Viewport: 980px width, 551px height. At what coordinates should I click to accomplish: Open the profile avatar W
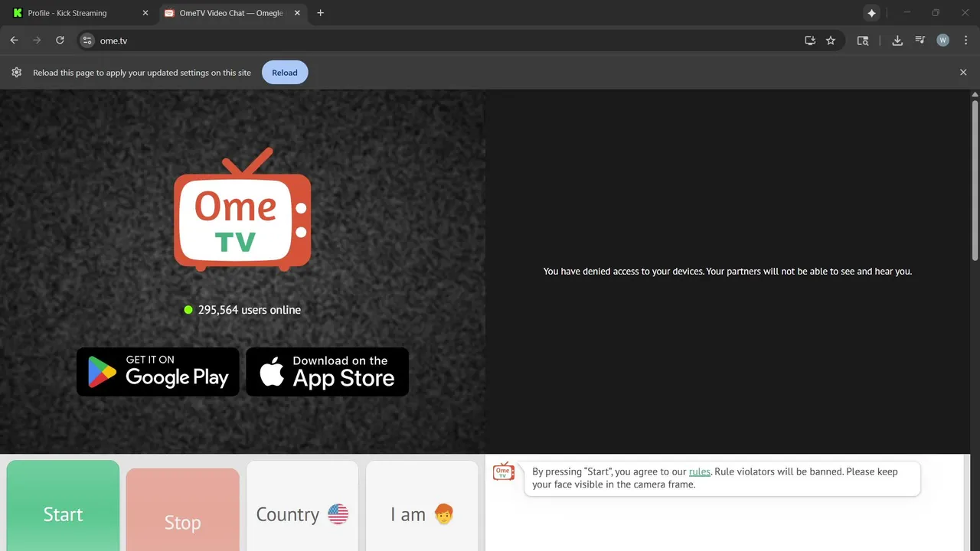943,41
